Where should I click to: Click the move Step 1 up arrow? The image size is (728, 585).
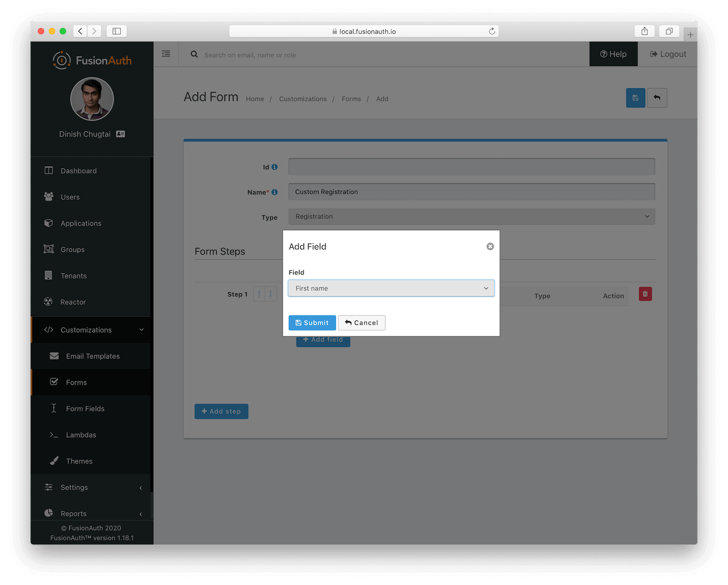click(259, 294)
